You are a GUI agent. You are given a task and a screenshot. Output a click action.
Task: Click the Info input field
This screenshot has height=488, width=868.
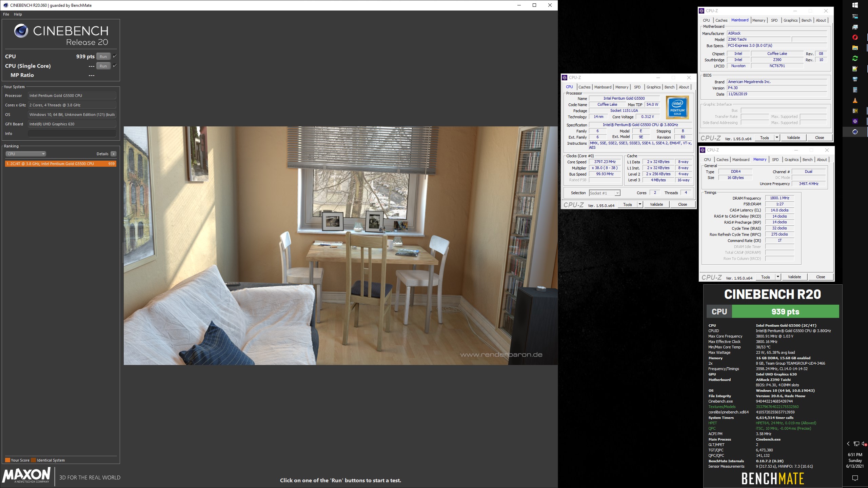coord(72,134)
